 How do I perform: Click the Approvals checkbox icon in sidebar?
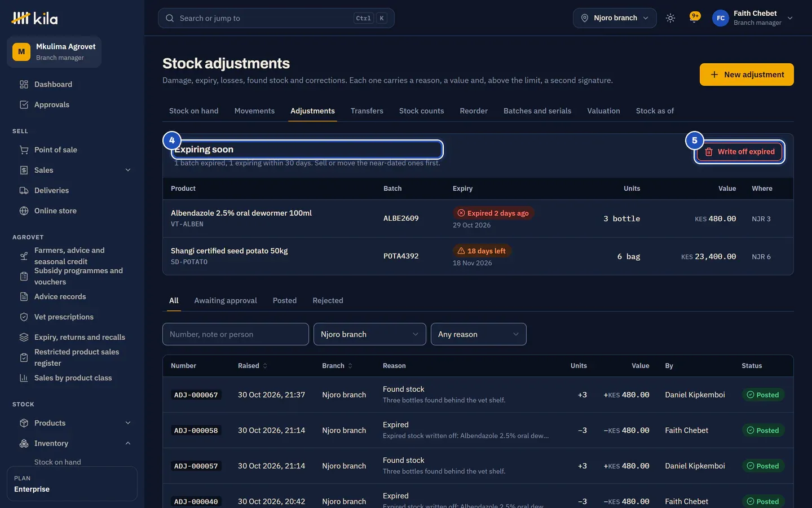click(24, 104)
